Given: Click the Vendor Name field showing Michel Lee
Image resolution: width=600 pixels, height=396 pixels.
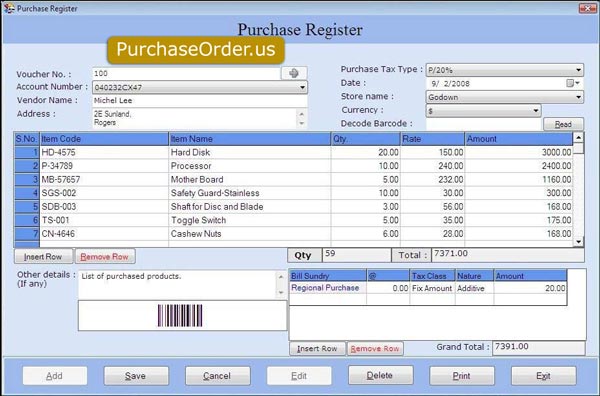Looking at the screenshot, I should pyautogui.click(x=199, y=101).
